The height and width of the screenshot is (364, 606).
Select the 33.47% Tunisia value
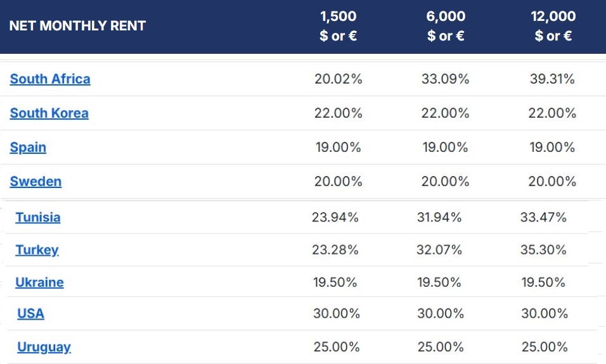tap(543, 217)
